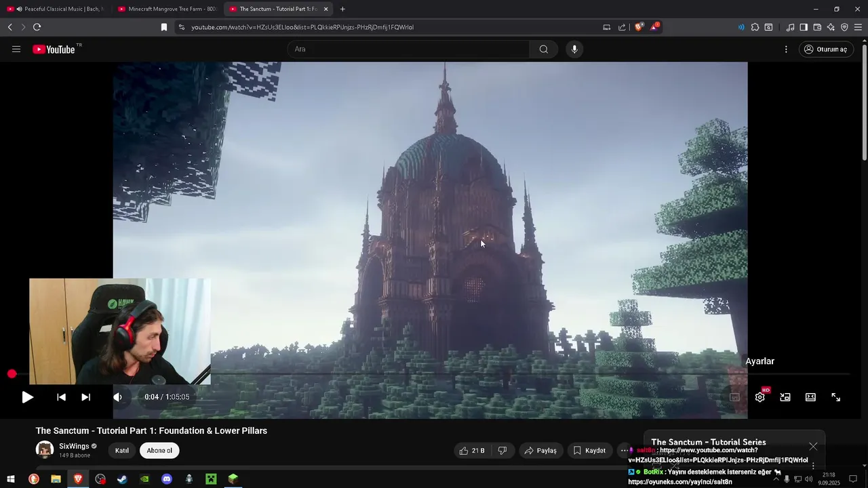Skip to next video in playlist
The width and height of the screenshot is (868, 488).
click(85, 397)
